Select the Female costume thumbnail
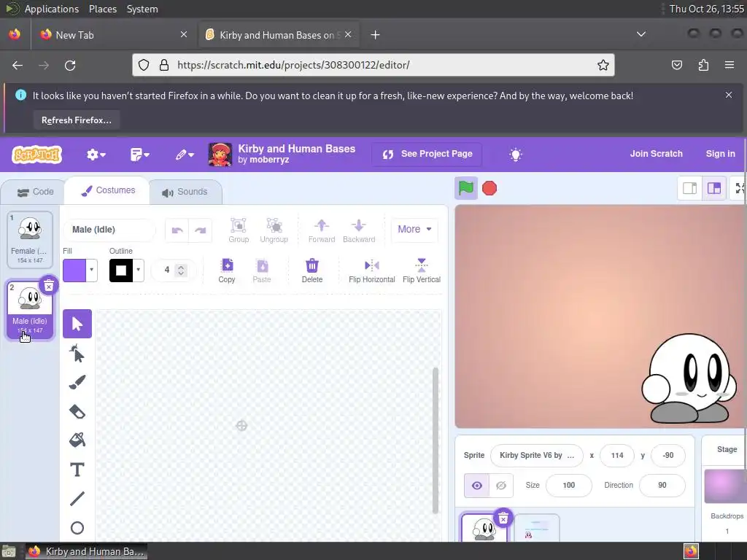747x560 pixels. tap(29, 239)
